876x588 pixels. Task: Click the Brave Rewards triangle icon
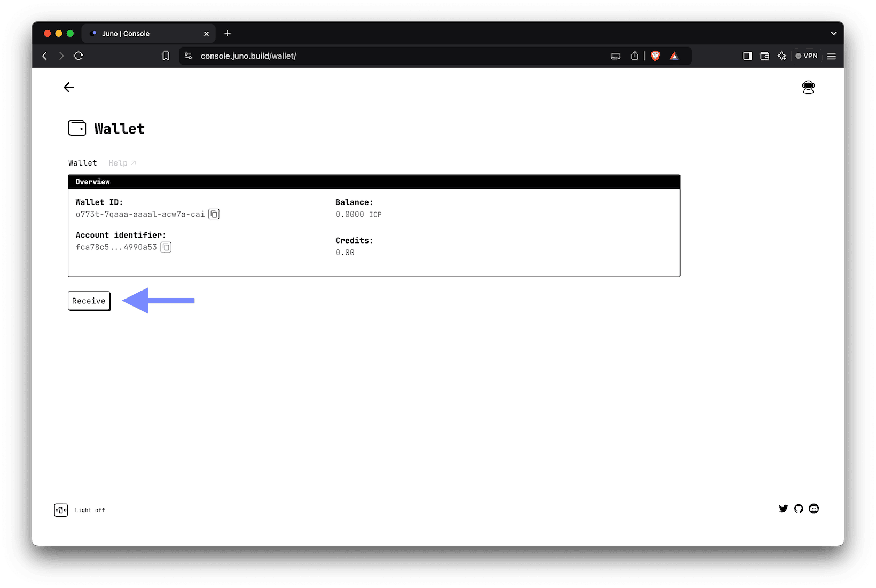coord(674,56)
